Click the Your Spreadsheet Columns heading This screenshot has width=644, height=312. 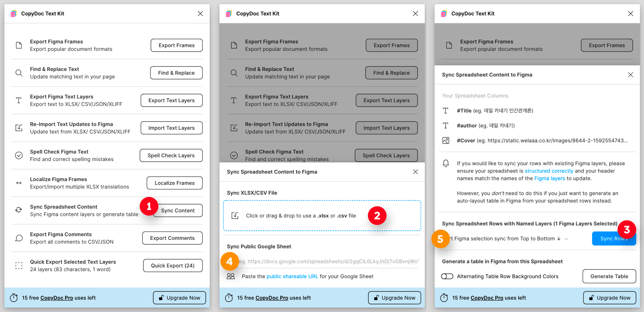tap(475, 96)
